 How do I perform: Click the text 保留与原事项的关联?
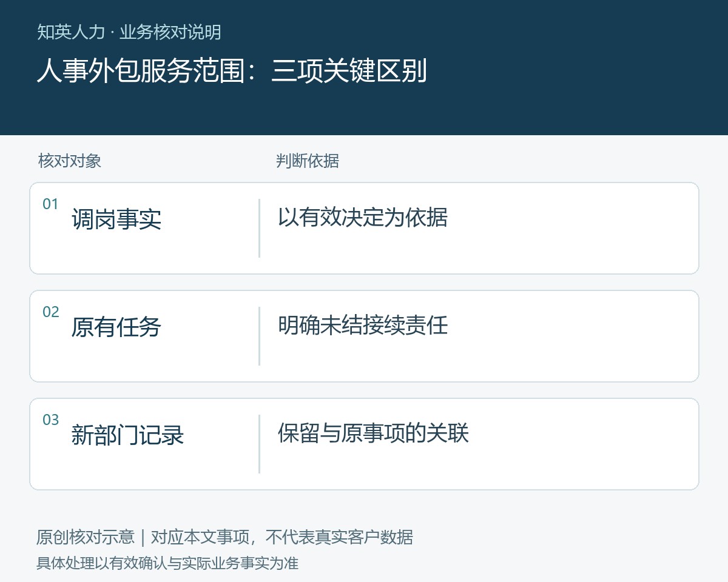coord(373,433)
